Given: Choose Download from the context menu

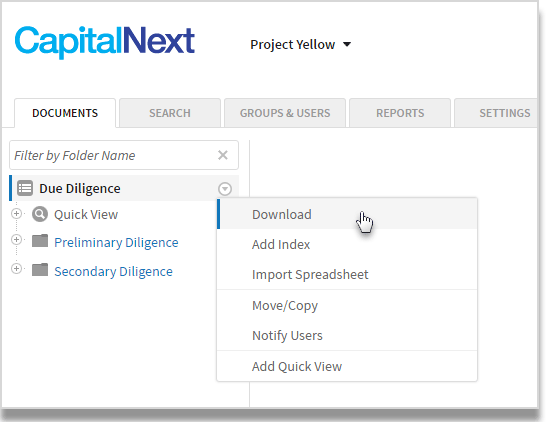Looking at the screenshot, I should (x=347, y=214).
